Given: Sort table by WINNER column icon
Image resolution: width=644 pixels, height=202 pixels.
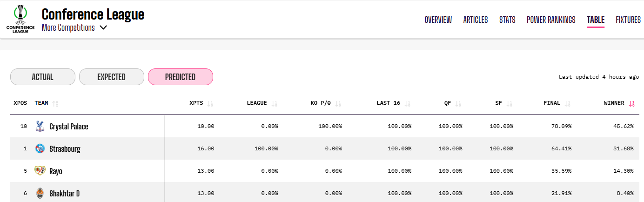Looking at the screenshot, I should [631, 103].
